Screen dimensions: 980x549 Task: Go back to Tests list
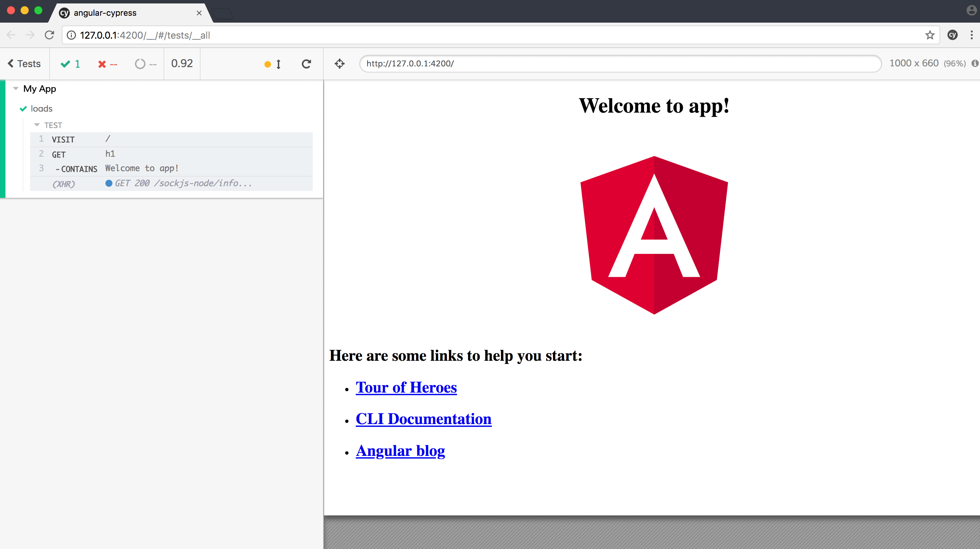(24, 64)
